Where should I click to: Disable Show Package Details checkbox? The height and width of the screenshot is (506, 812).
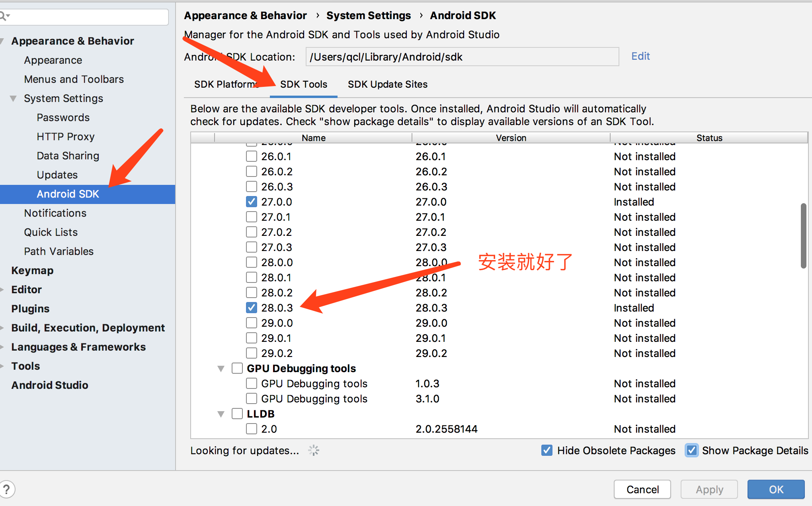[x=692, y=450]
